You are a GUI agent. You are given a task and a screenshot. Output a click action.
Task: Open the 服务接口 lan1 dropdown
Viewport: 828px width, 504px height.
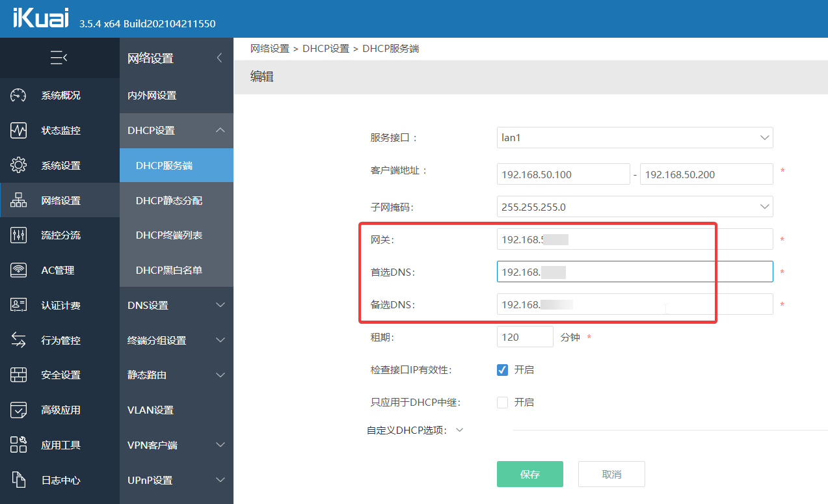(634, 138)
